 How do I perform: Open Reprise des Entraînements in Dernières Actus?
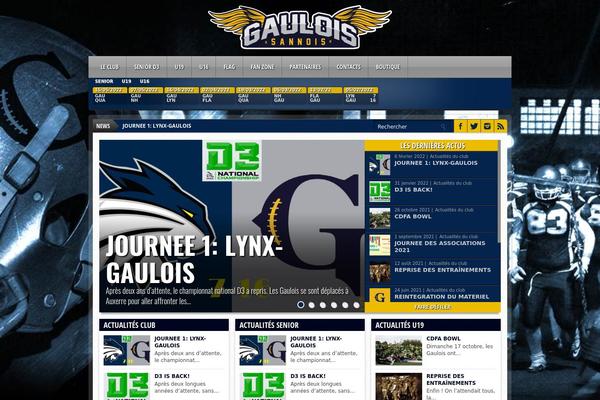tap(442, 270)
